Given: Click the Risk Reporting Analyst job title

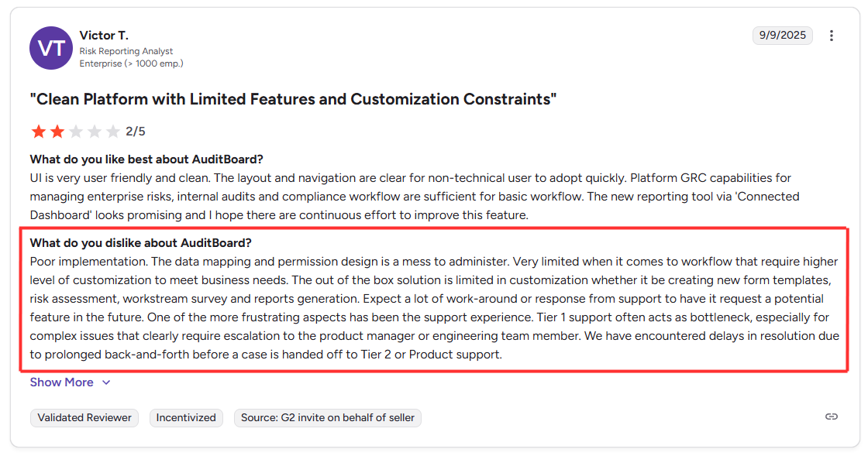Looking at the screenshot, I should [x=128, y=53].
